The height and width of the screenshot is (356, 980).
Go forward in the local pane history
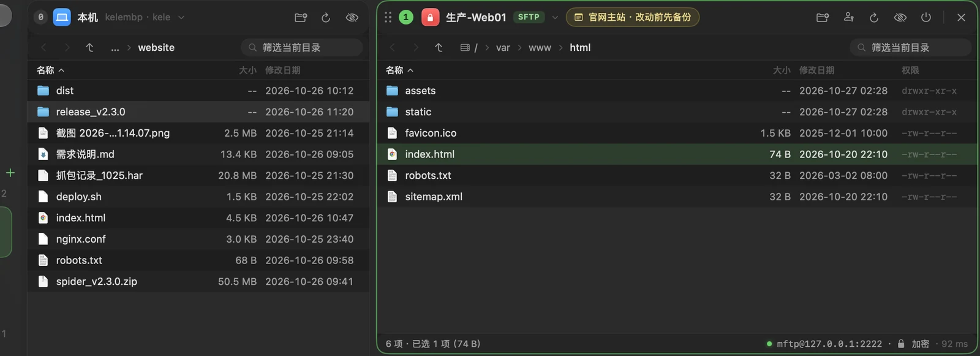pos(67,47)
